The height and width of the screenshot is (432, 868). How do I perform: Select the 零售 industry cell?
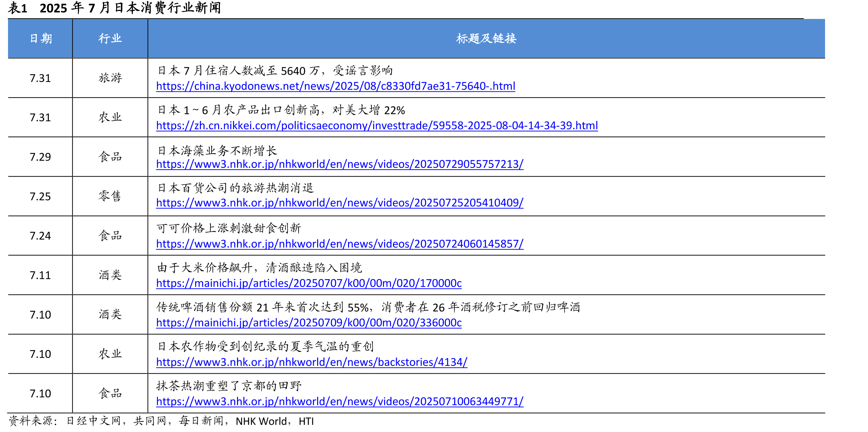pos(110,196)
